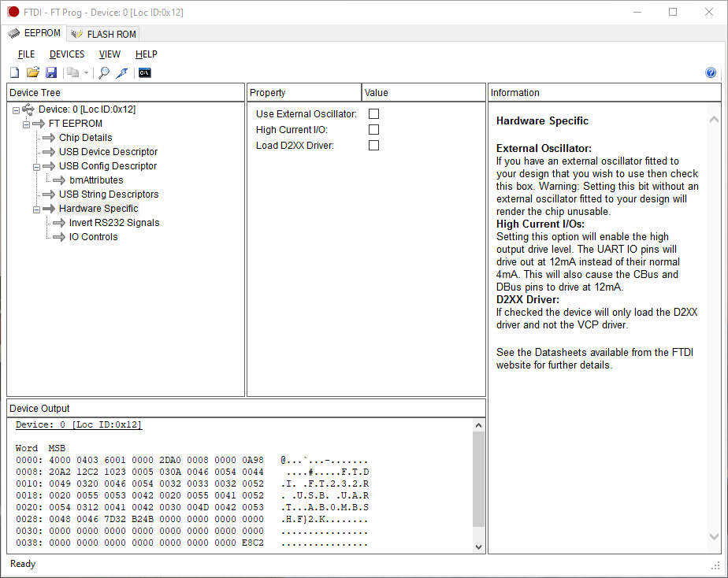728x578 pixels.
Task: Click the hex dump row starting with 0000:
Action: tap(191, 460)
